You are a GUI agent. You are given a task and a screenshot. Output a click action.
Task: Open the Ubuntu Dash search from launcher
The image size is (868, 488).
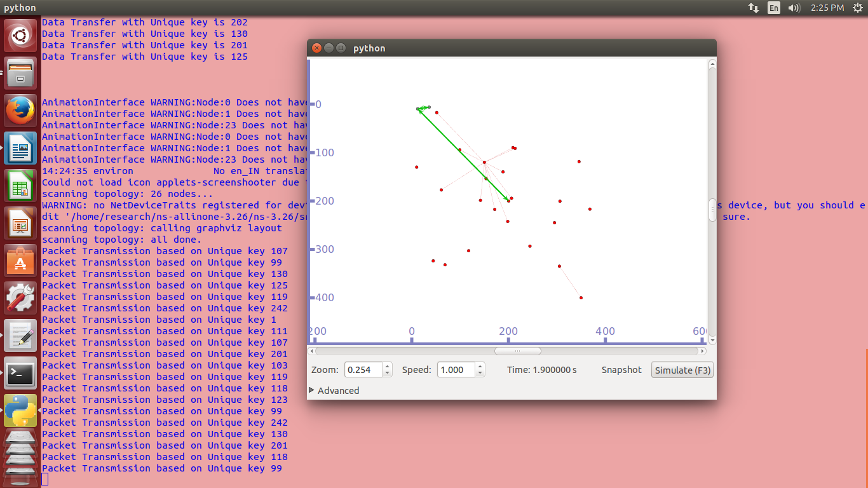pyautogui.click(x=20, y=36)
